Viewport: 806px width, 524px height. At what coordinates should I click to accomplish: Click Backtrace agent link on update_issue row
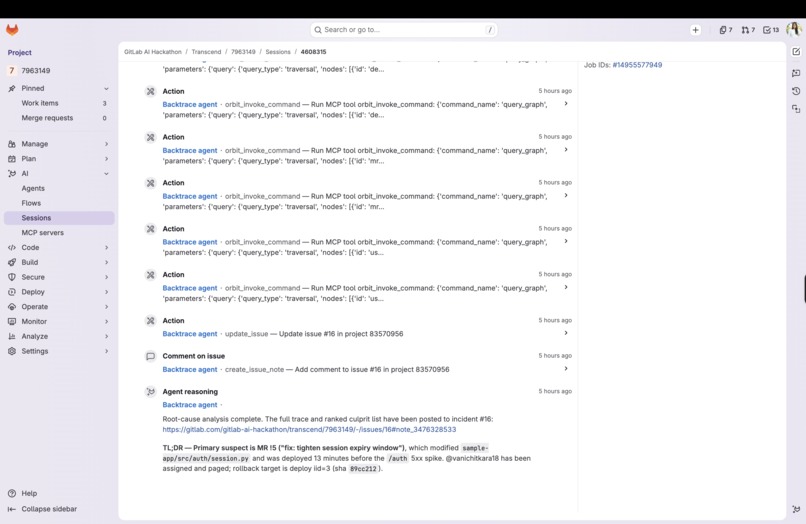coord(190,334)
